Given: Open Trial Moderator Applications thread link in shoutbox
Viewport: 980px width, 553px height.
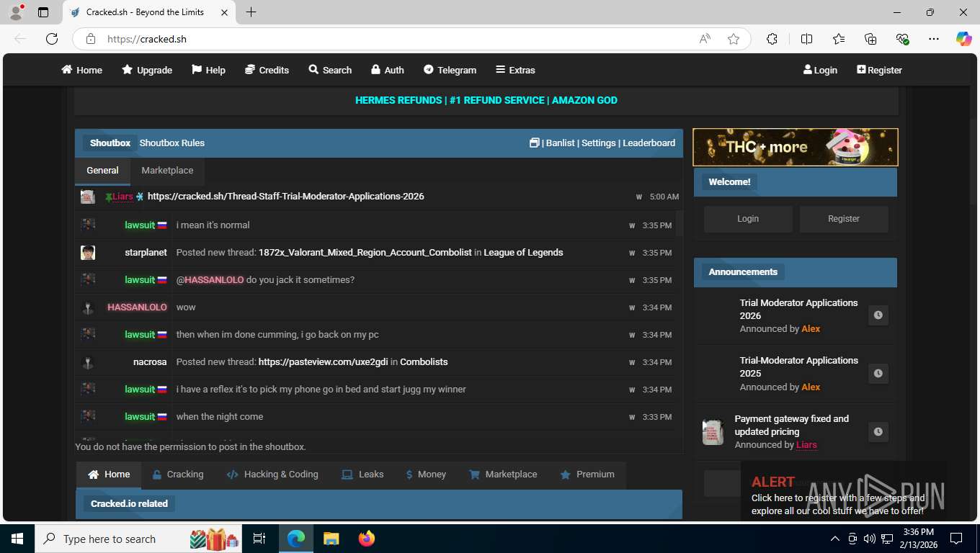Looking at the screenshot, I should (x=286, y=196).
